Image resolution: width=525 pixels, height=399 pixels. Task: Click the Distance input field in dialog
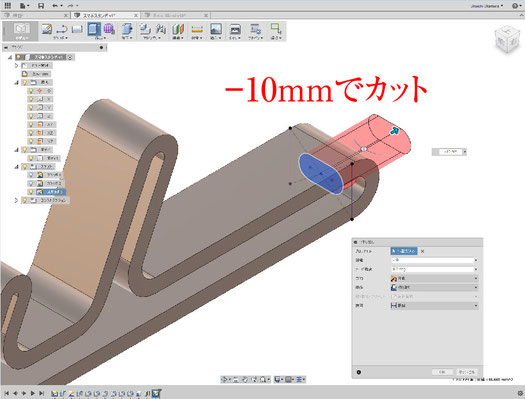(434, 260)
